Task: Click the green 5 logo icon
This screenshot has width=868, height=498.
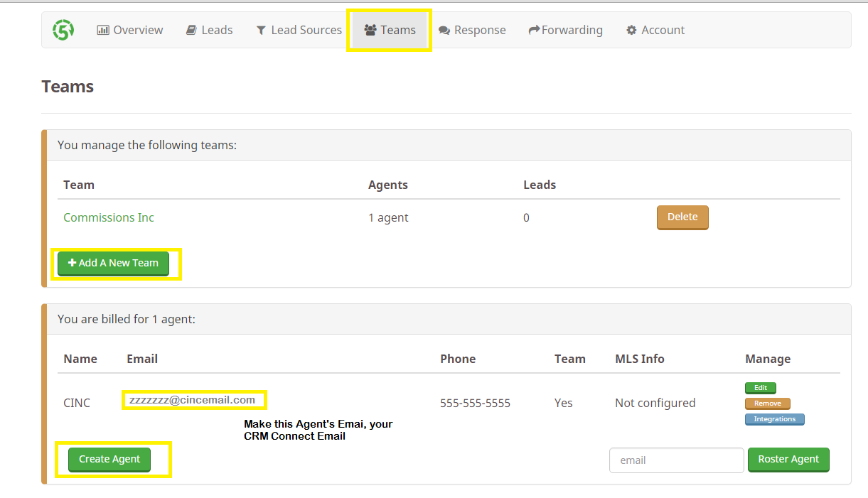Action: 63,30
